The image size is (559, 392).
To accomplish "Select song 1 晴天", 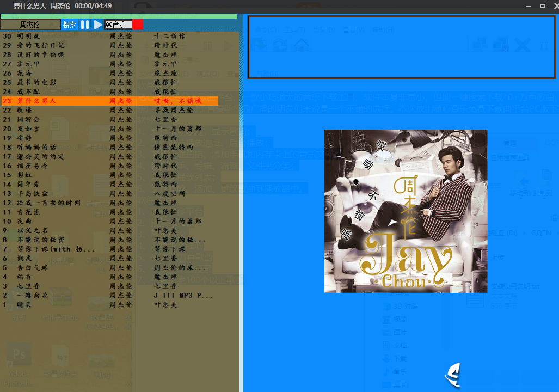I will (110, 304).
